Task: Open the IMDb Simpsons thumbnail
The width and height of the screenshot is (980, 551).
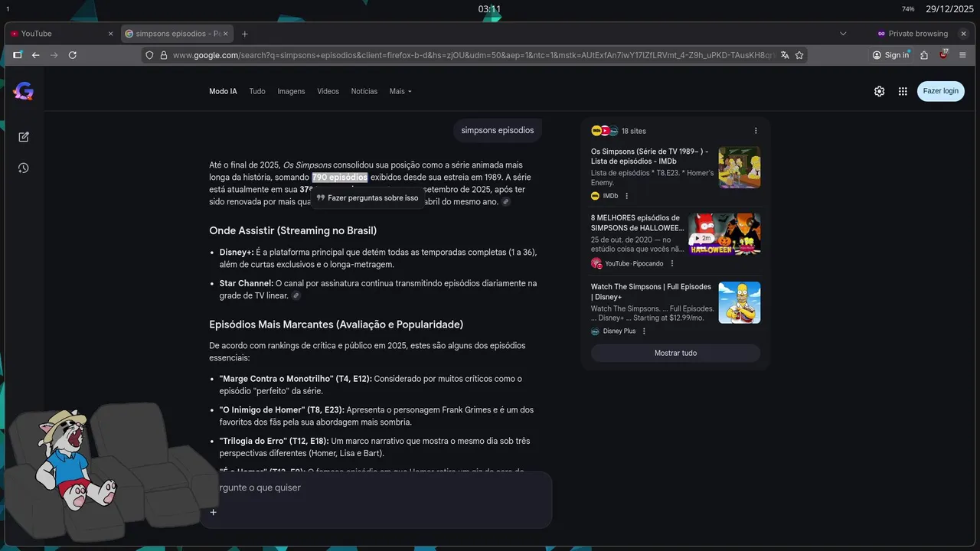Action: point(740,167)
